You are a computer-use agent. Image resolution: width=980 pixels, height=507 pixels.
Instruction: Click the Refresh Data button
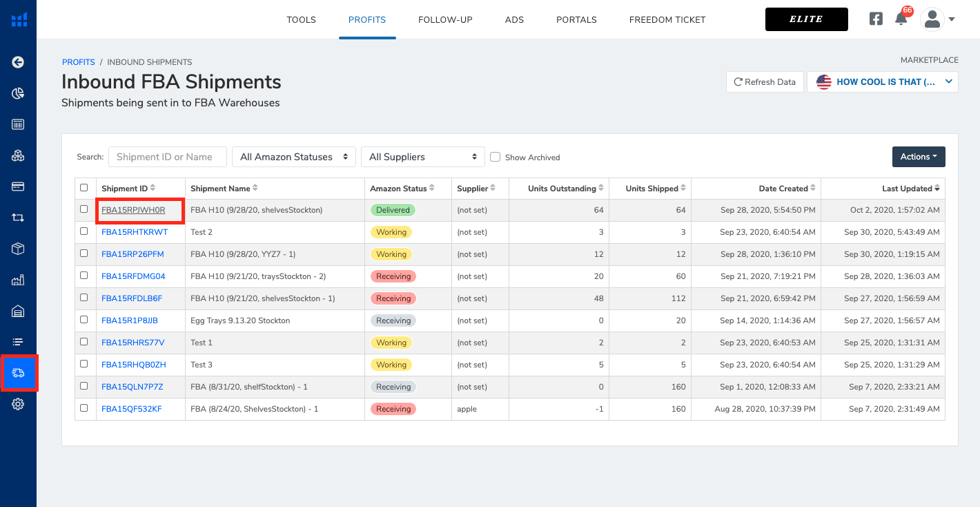765,82
